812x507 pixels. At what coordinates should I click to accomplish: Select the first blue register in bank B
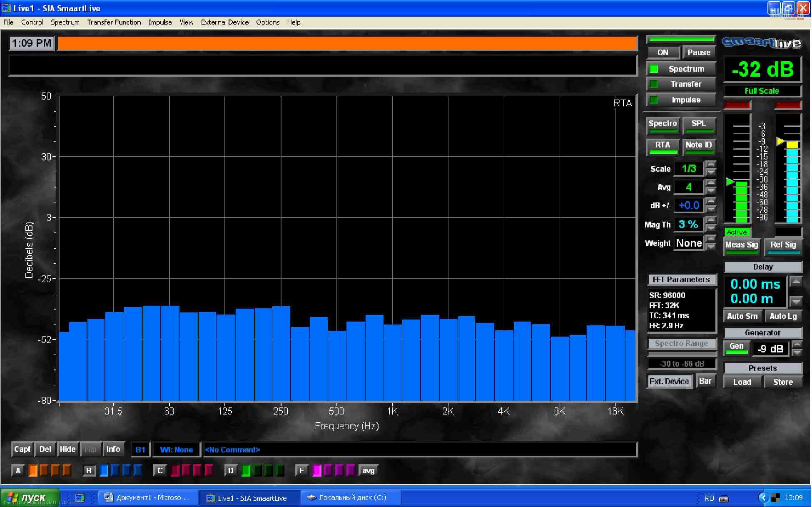point(104,470)
